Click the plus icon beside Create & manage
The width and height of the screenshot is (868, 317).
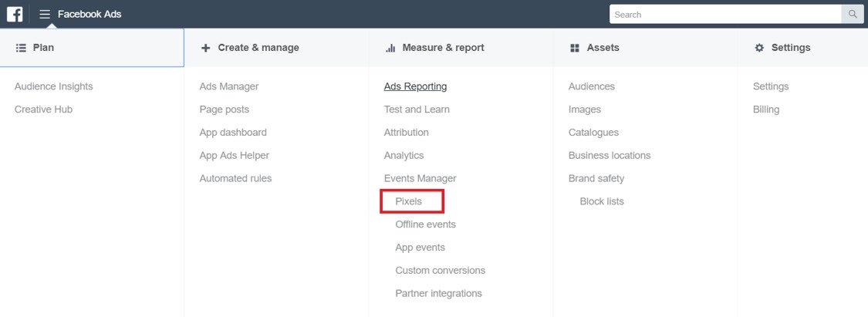click(205, 48)
